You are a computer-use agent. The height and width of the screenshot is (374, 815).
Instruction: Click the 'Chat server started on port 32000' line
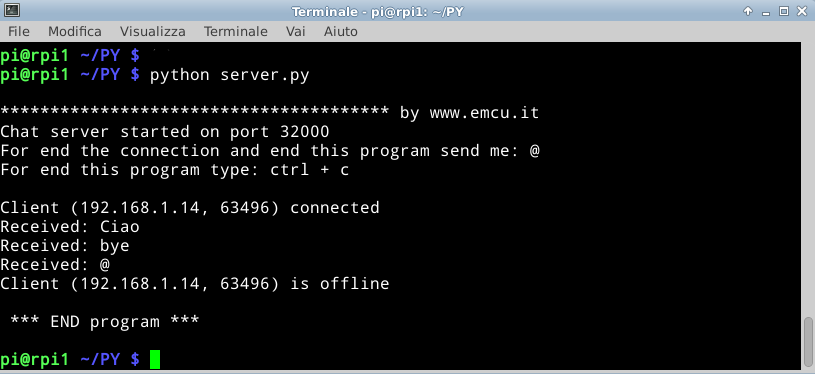coord(165,132)
